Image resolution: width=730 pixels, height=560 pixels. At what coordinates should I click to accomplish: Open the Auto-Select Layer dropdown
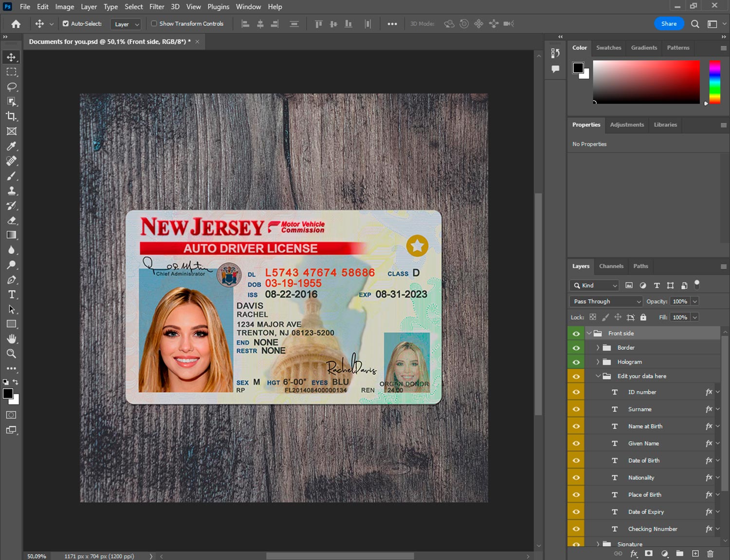point(126,24)
